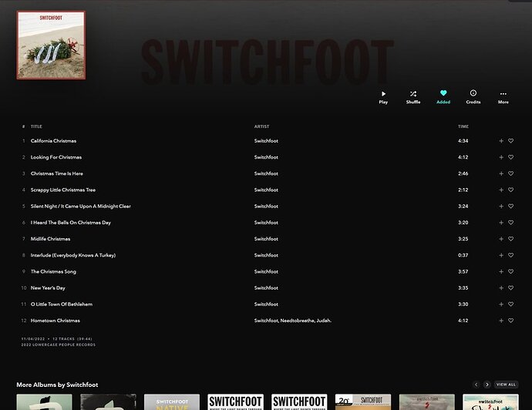Open album Credits
Viewport: 532px width, 410px height.
[x=473, y=97]
